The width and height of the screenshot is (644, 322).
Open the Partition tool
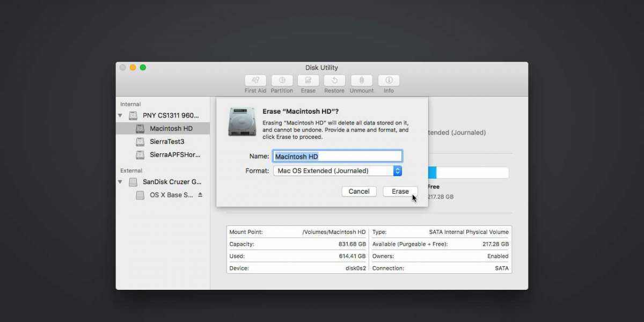(282, 80)
